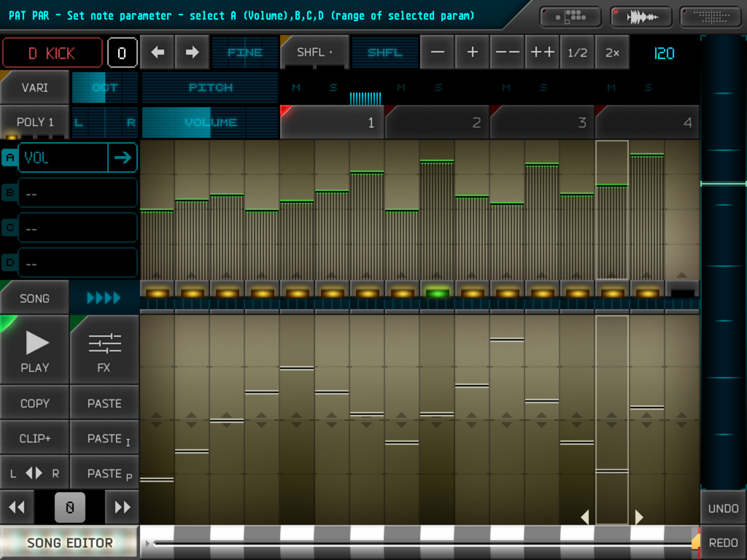Viewport: 747px width, 560px height.
Task: Click the rewind double-arrow button
Action: point(17,507)
